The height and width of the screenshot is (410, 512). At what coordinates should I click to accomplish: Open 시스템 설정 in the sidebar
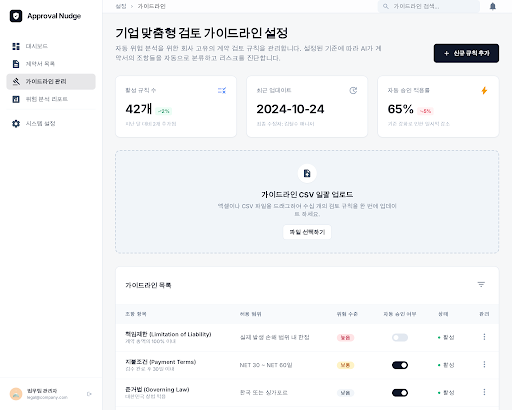click(x=51, y=123)
